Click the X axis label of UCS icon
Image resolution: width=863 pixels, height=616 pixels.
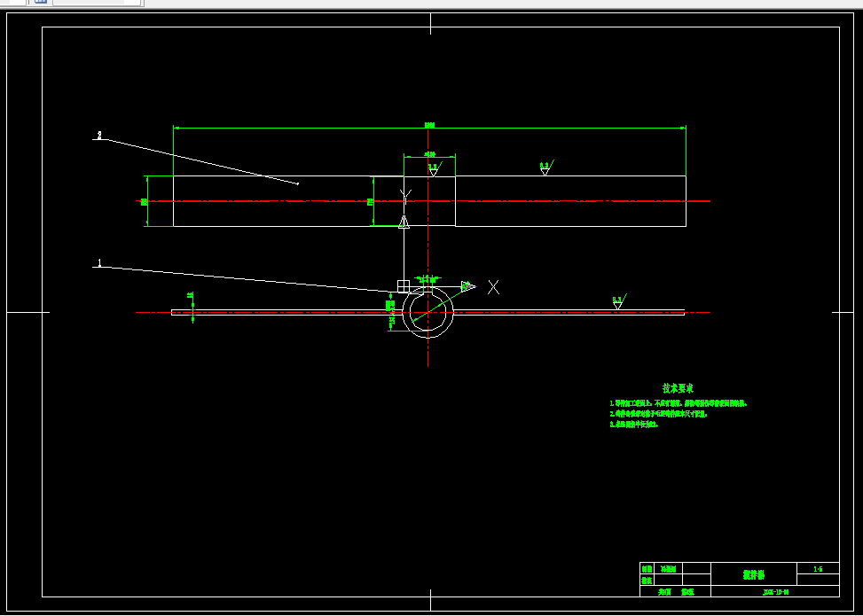click(493, 287)
